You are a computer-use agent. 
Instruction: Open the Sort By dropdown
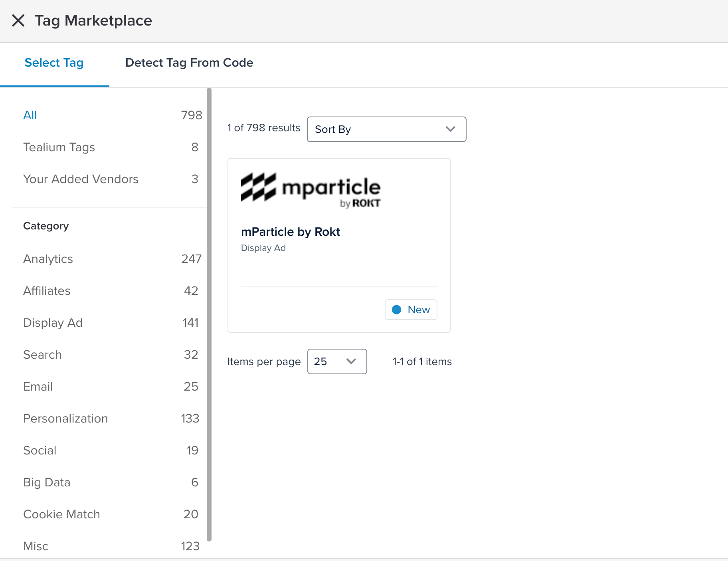coord(386,129)
